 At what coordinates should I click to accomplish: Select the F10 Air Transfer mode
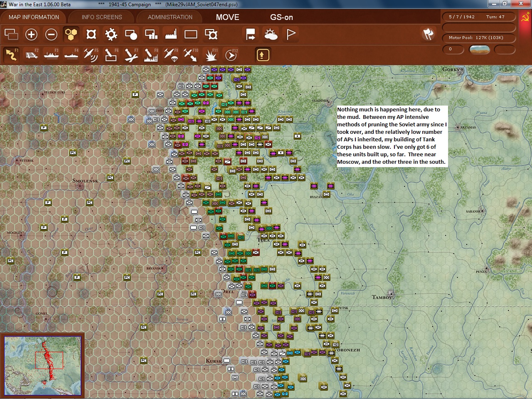[x=191, y=54]
